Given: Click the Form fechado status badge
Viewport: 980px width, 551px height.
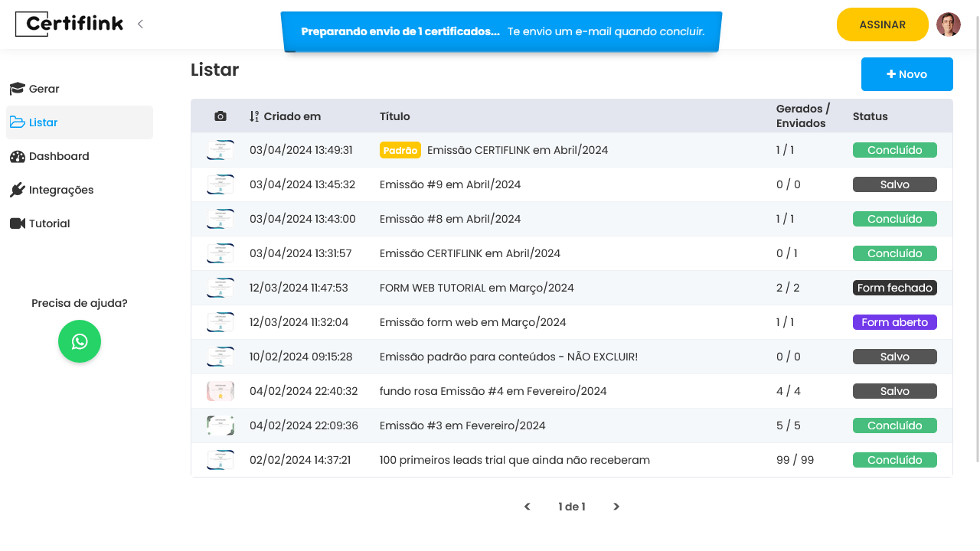Looking at the screenshot, I should [x=894, y=288].
